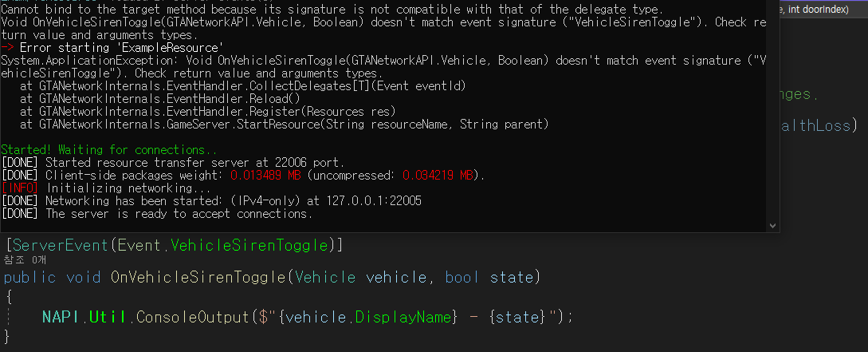Click the 'bool' keyword in method signature
868x352 pixels.
pyautogui.click(x=461, y=277)
